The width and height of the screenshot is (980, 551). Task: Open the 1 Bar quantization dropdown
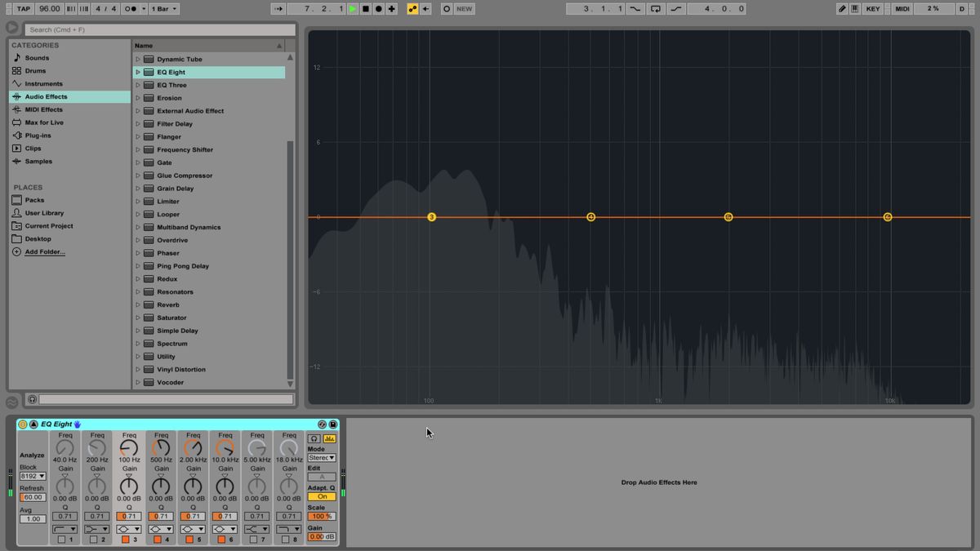164,9
